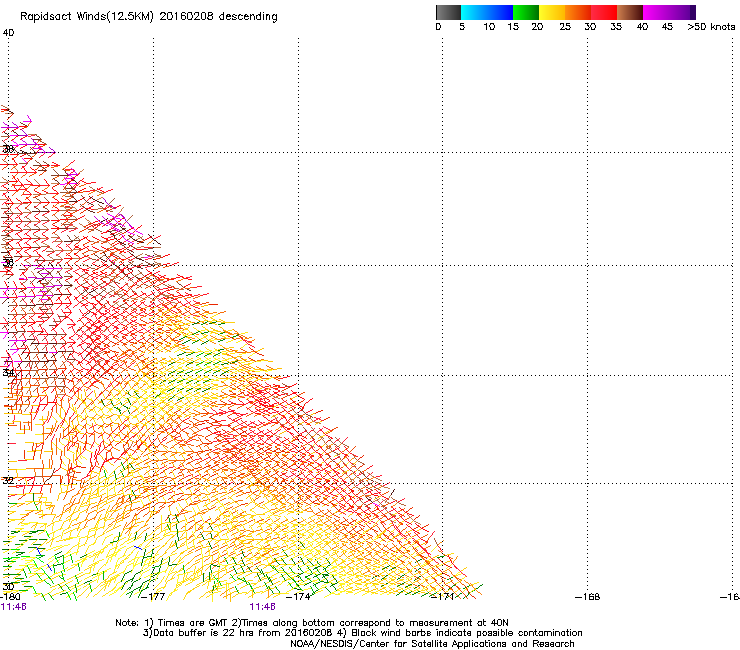Screen dimensions: 740x650
Task: Pick the red 30-35 knots legend segment
Action: click(x=604, y=12)
